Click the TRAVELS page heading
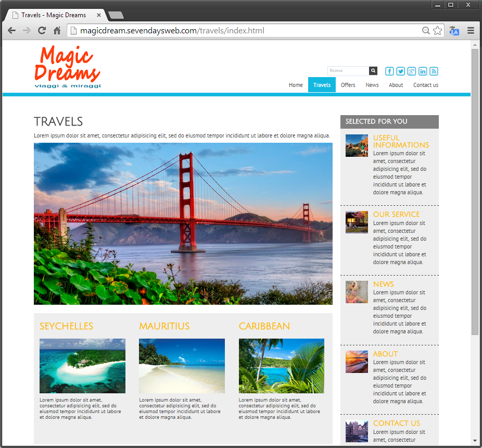 (x=58, y=121)
